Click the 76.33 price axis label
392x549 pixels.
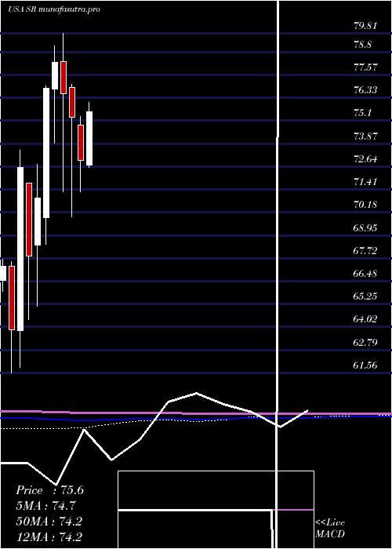365,90
